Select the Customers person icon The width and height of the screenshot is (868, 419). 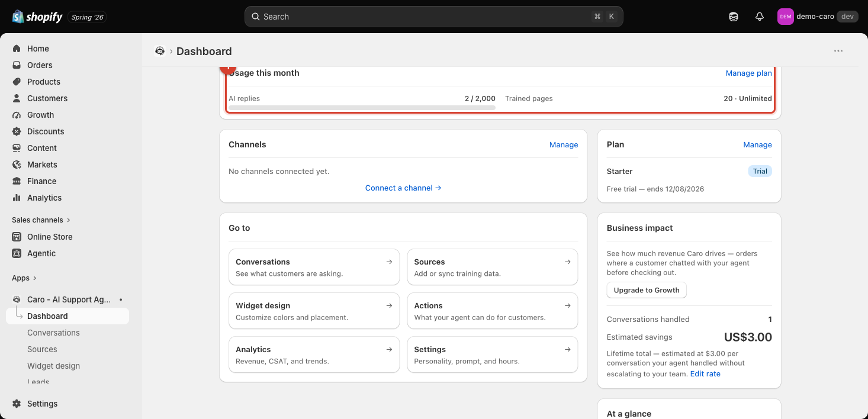point(17,98)
